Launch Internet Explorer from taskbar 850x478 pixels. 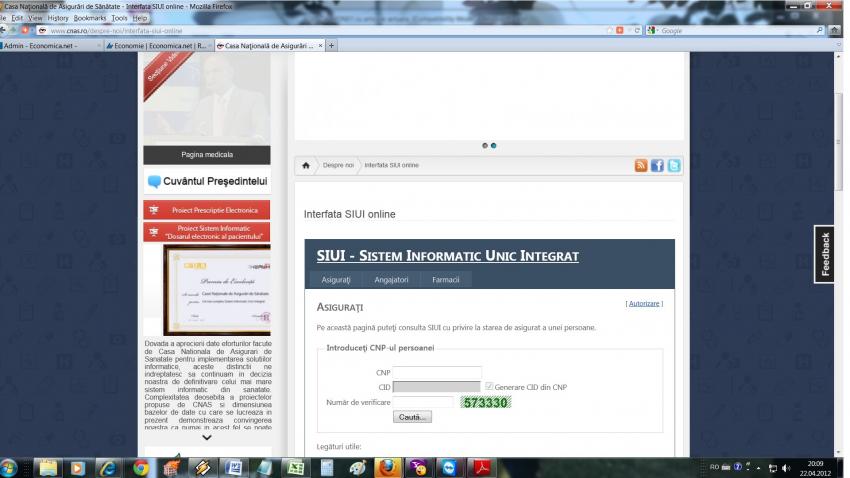click(108, 468)
